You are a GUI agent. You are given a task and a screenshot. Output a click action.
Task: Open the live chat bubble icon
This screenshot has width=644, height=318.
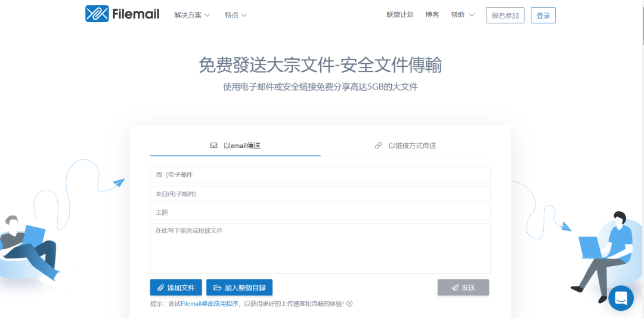click(621, 298)
